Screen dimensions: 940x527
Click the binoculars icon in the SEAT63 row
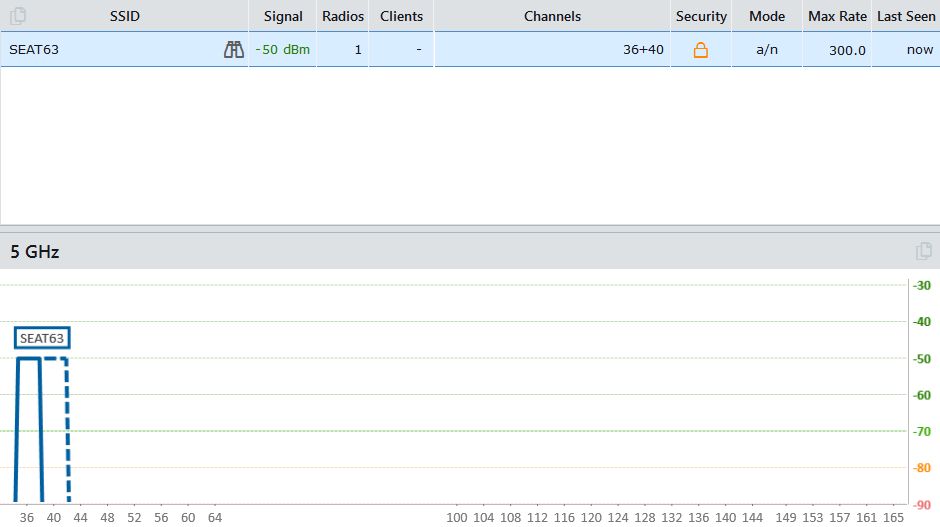[234, 50]
